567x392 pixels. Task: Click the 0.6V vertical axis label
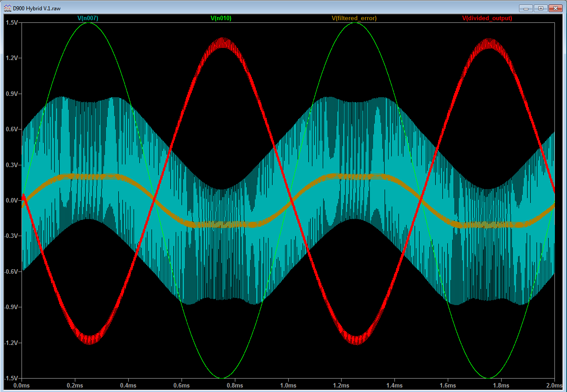(12, 129)
